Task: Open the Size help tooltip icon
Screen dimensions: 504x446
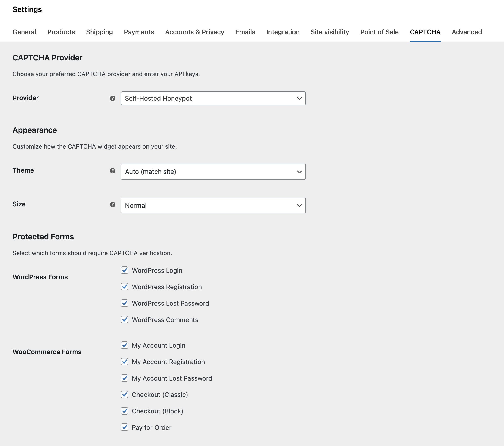Action: click(112, 205)
